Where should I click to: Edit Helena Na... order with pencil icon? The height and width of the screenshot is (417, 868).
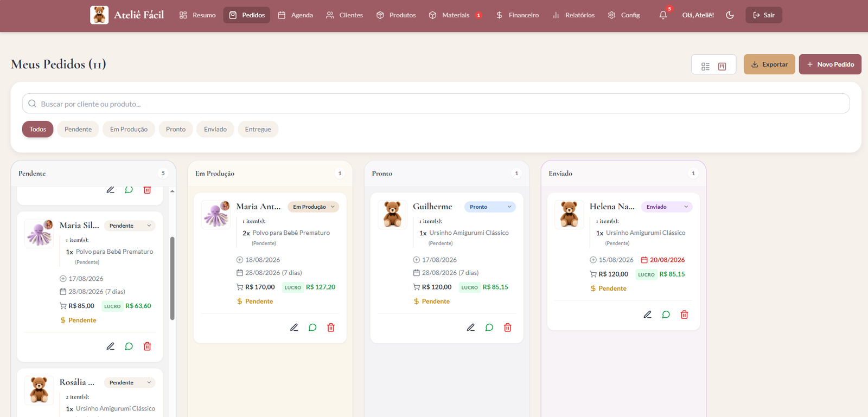648,315
